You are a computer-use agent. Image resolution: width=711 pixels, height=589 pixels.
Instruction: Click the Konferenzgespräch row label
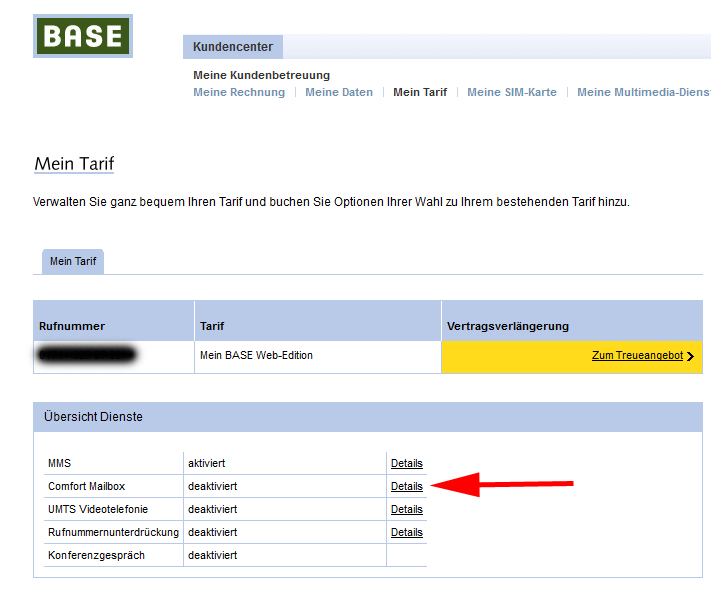coord(96,555)
